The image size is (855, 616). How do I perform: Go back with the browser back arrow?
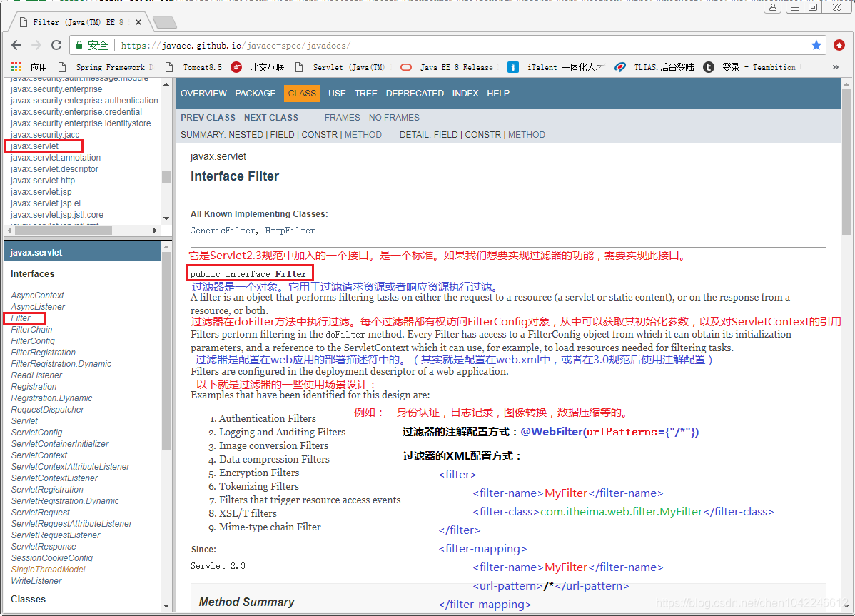coord(16,45)
